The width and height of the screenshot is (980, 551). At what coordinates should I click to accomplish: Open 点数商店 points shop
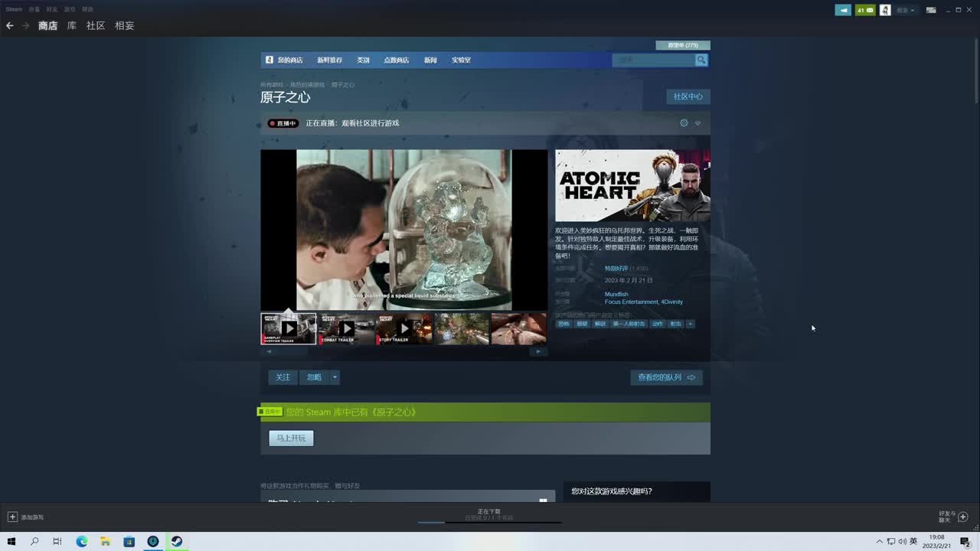click(x=397, y=60)
